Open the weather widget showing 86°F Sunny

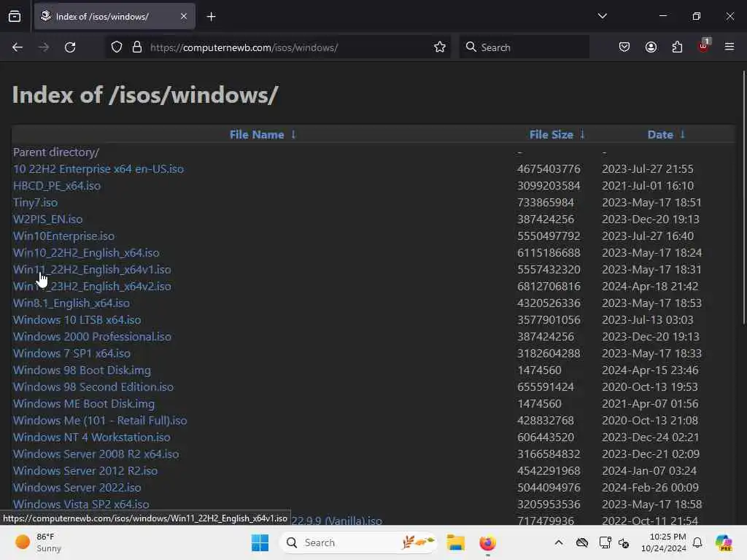pos(38,542)
